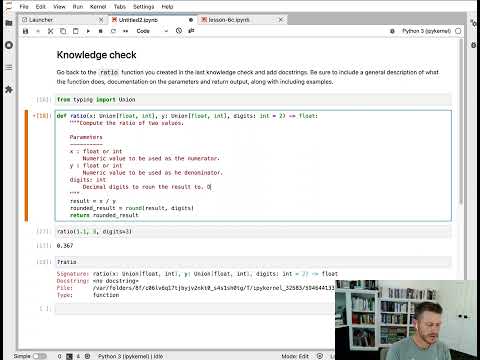Click Python 3 (ipykernel) kernel name
This screenshot has width=480, height=360.
[426, 31]
